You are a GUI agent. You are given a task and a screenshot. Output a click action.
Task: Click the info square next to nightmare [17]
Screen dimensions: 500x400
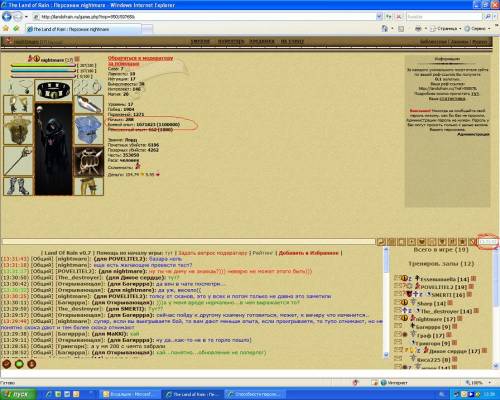[460, 319]
